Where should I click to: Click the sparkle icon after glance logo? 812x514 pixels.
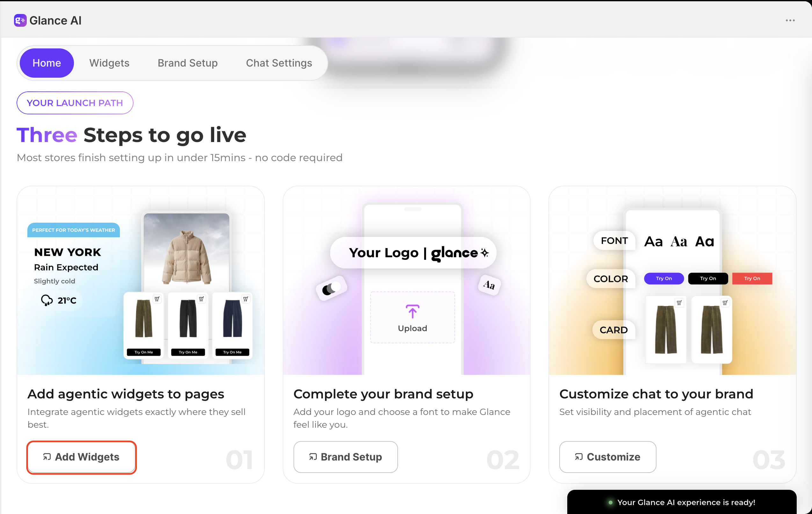[x=485, y=253]
